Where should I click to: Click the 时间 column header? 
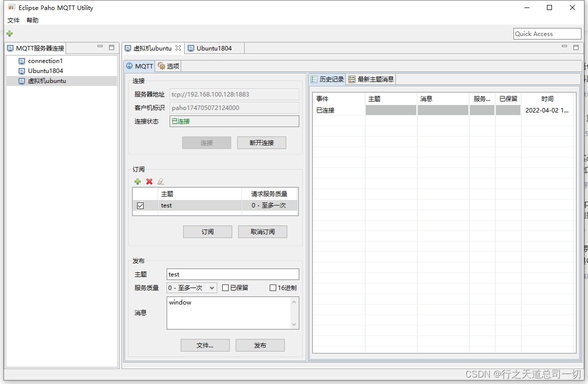click(x=547, y=99)
